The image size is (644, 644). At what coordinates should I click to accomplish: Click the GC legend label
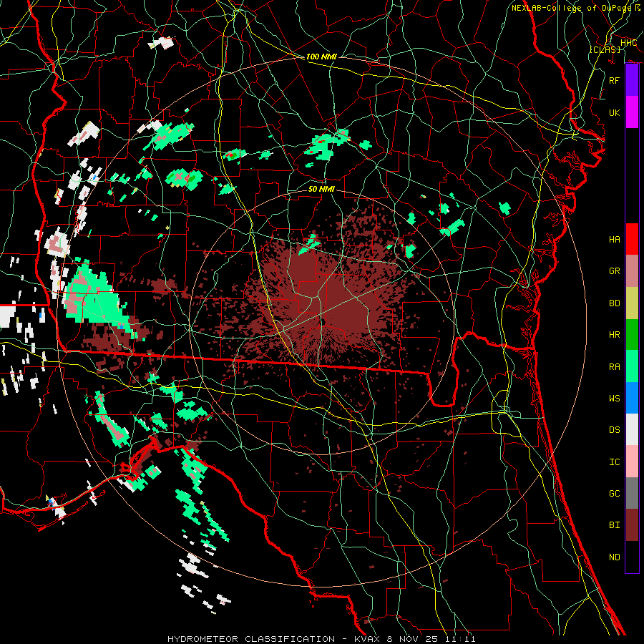pyautogui.click(x=614, y=494)
